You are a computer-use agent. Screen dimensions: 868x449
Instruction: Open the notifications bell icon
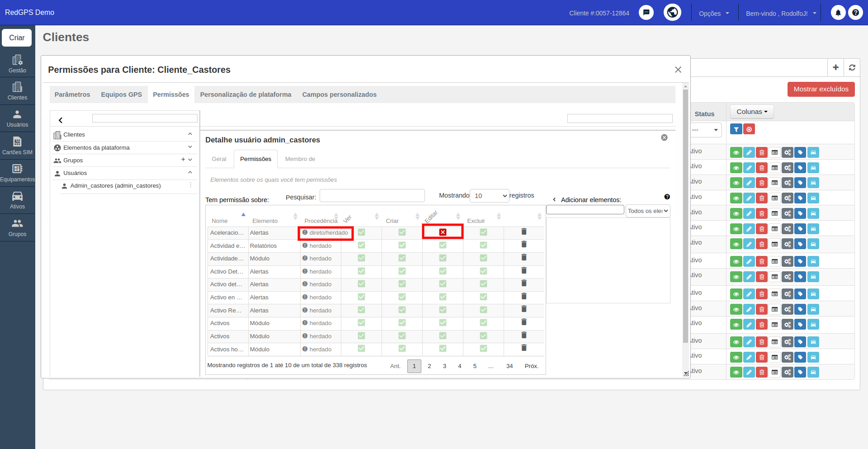tap(838, 13)
